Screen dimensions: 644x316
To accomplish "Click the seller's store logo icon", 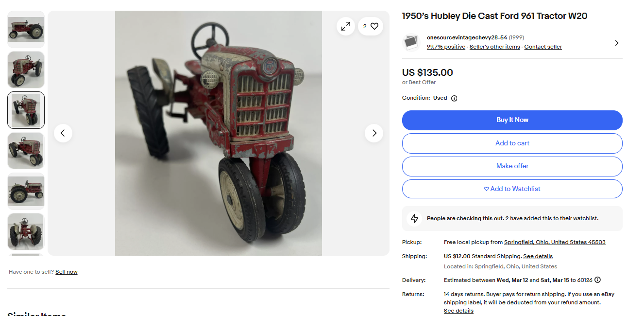I will 411,42.
